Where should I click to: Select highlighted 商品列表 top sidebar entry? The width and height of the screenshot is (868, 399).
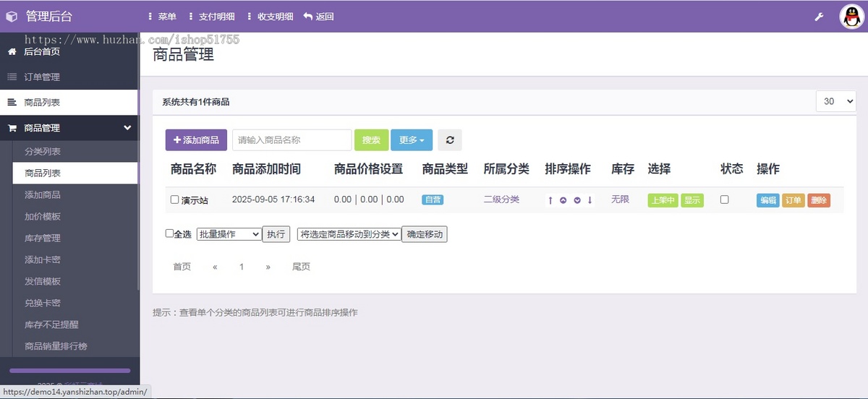point(69,103)
